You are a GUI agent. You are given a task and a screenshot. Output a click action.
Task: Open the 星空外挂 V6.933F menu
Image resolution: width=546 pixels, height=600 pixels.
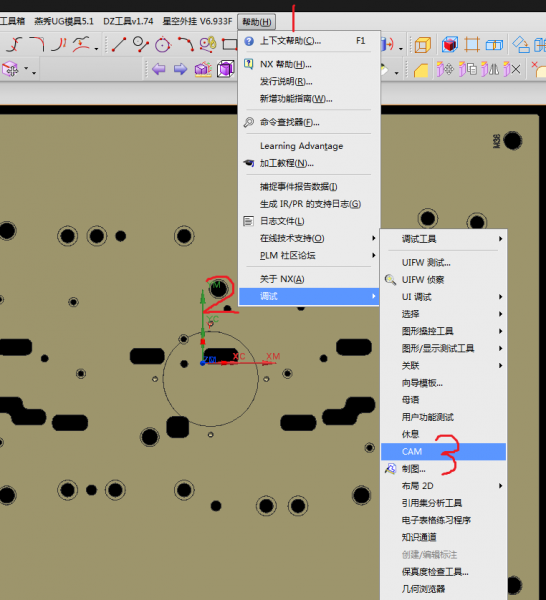point(197,21)
